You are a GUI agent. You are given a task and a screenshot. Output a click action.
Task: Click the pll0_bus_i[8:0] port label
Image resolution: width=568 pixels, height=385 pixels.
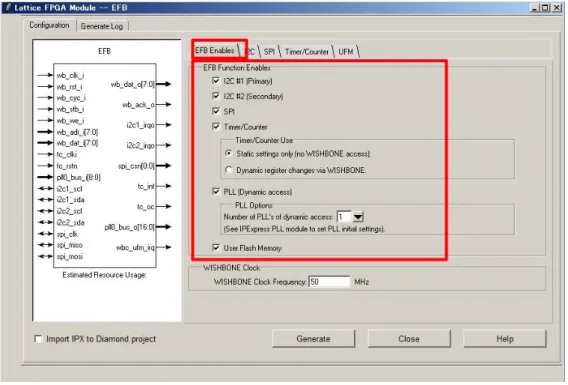(x=79, y=177)
